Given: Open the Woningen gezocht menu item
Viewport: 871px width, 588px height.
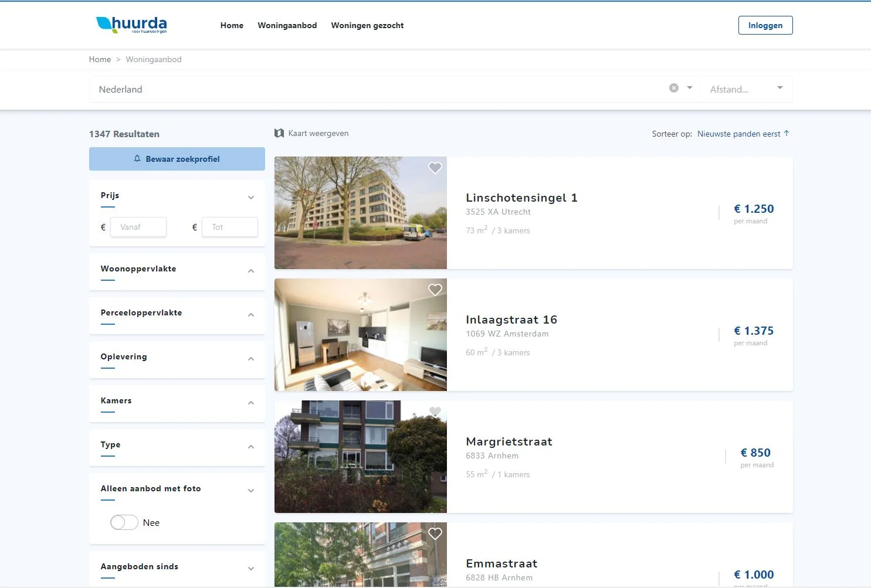Looking at the screenshot, I should 367,25.
